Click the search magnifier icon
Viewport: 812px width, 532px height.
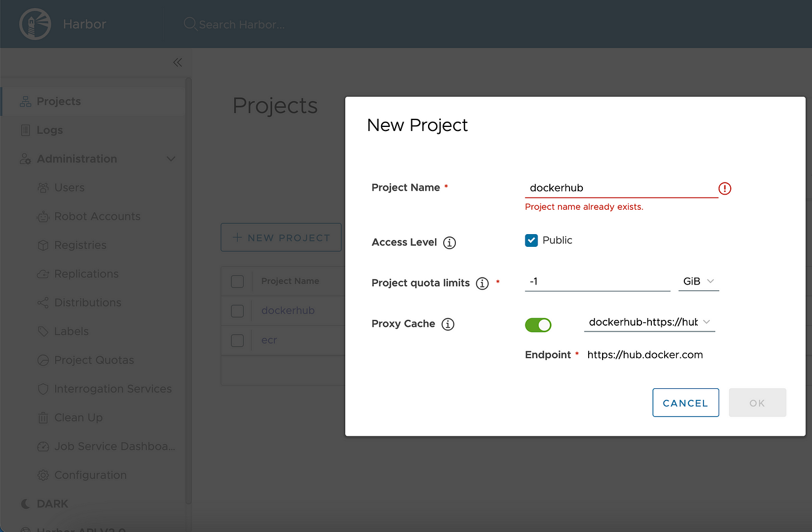(x=190, y=24)
